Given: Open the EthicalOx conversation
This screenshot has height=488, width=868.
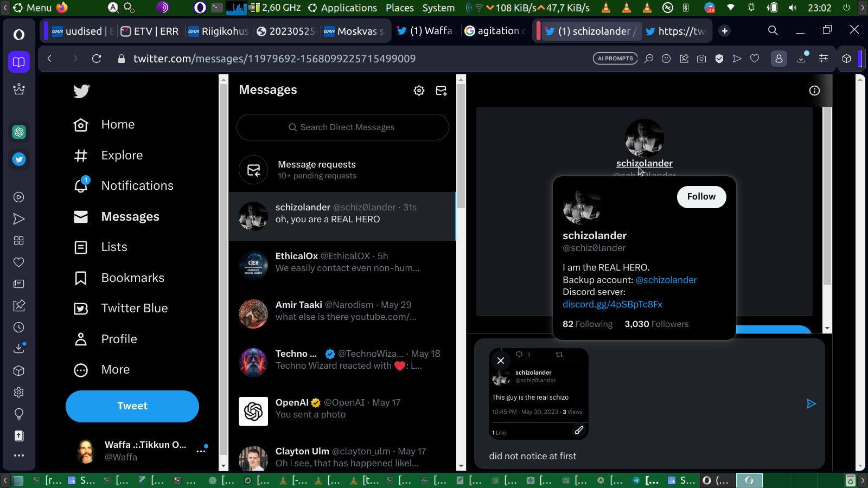Looking at the screenshot, I should (x=342, y=265).
